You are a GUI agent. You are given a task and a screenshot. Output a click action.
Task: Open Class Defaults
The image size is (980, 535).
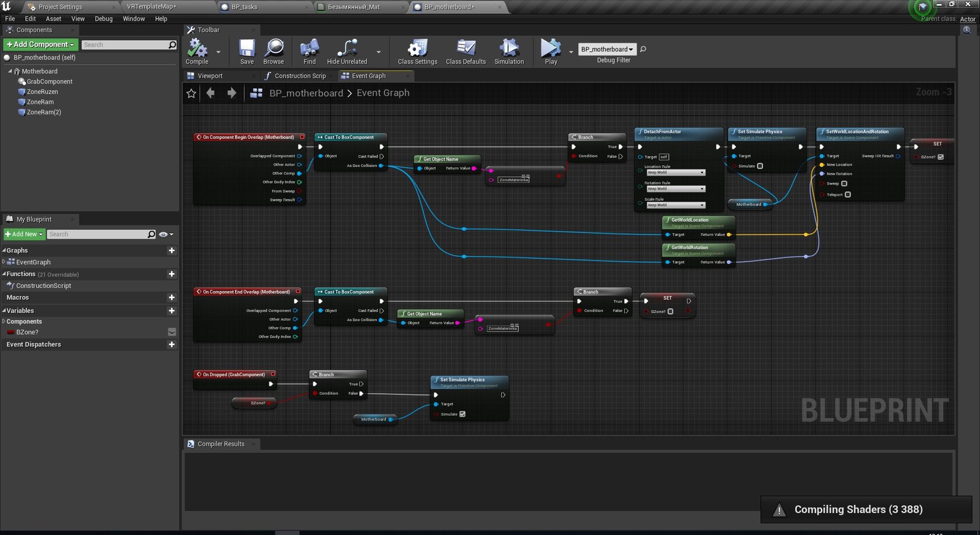coord(466,51)
